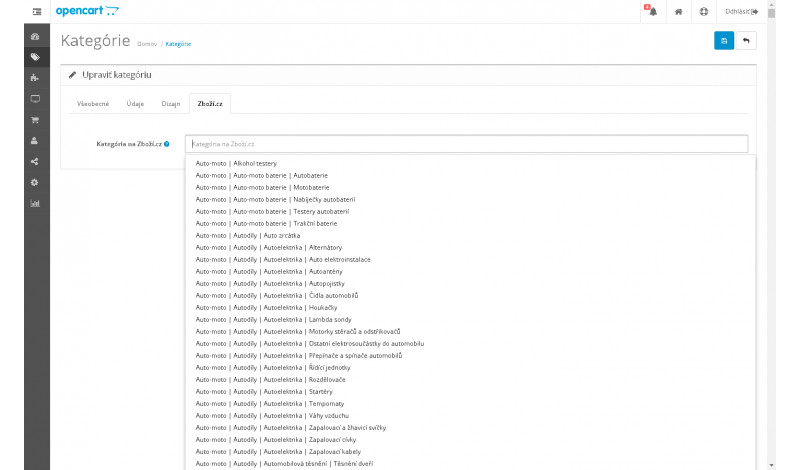Open Design monitor icon in sidebar
The width and height of the screenshot is (800, 470).
35,99
